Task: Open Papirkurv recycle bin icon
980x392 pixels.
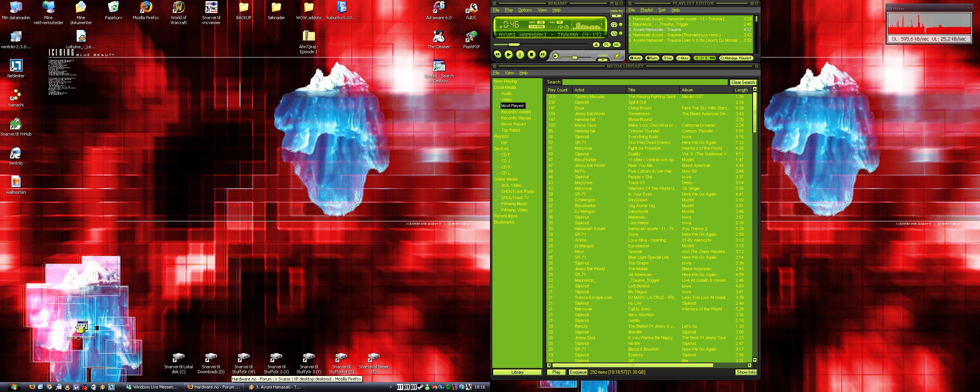Action: coord(113,11)
